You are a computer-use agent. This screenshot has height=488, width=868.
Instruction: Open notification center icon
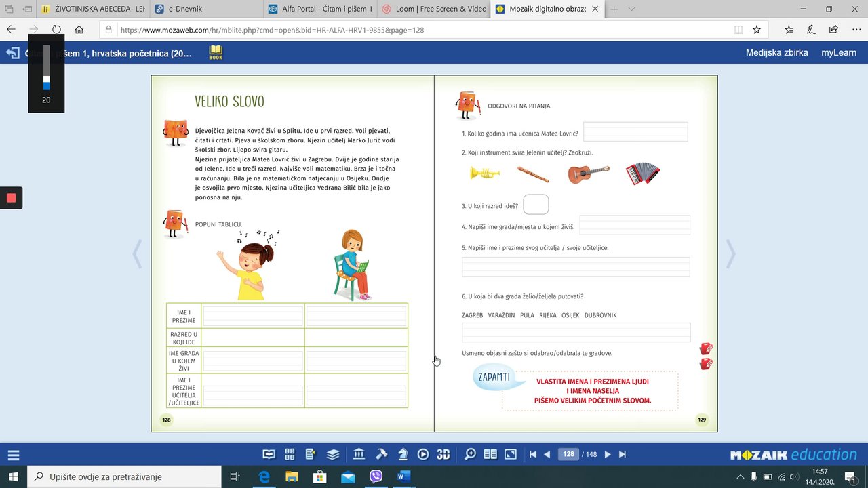[849, 476]
